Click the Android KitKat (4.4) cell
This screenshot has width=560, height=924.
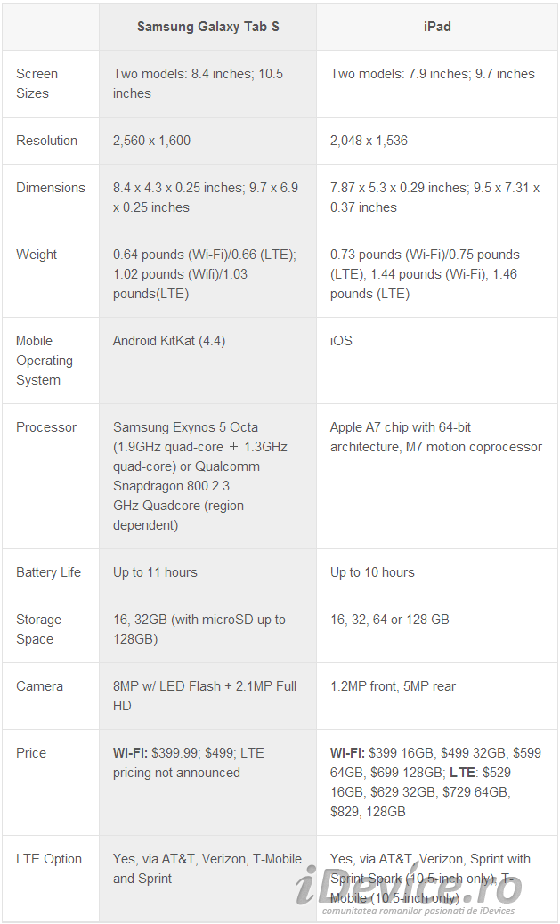(x=169, y=341)
